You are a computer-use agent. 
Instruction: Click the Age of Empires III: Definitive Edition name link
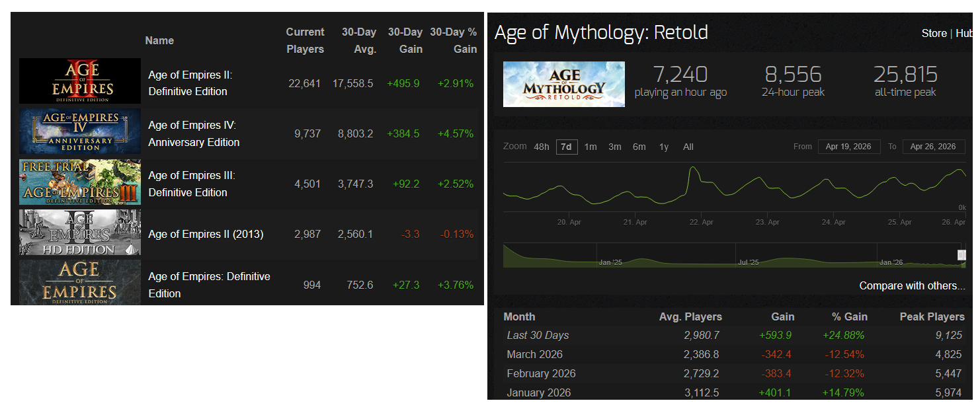pyautogui.click(x=192, y=184)
